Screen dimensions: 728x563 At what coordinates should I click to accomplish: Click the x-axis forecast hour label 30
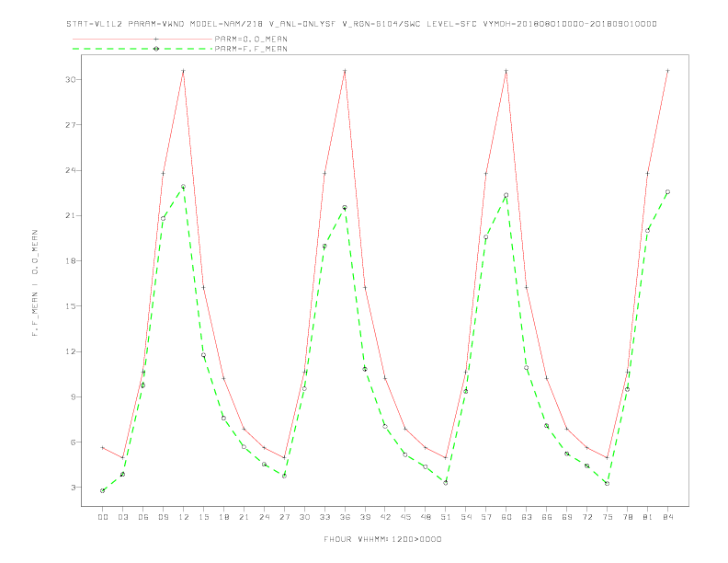(x=304, y=517)
